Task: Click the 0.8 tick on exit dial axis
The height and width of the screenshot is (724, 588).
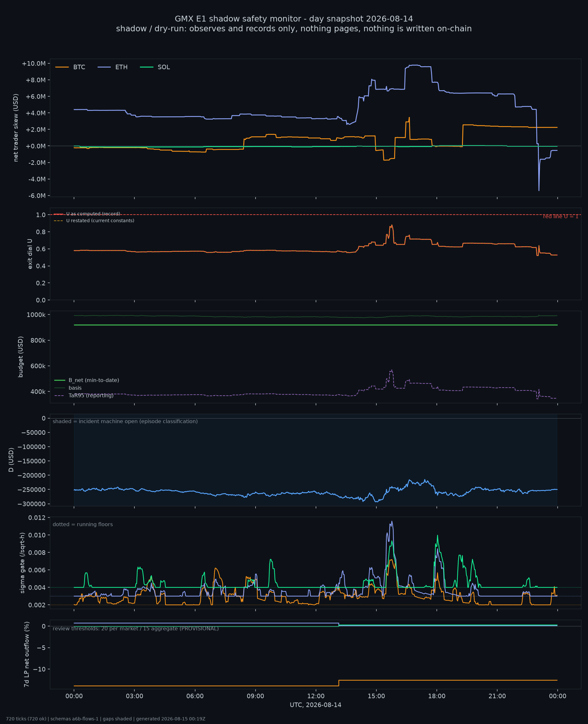Action: 41,232
